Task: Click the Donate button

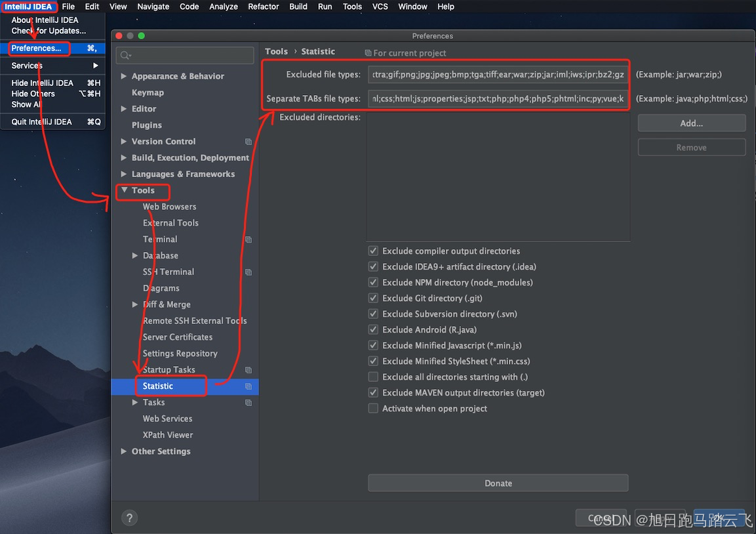Action: tap(498, 483)
